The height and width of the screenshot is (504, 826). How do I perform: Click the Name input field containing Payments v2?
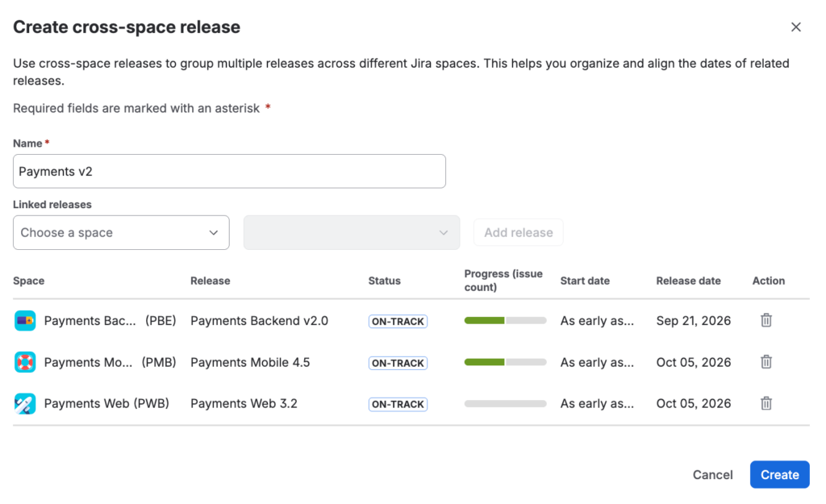pos(229,171)
